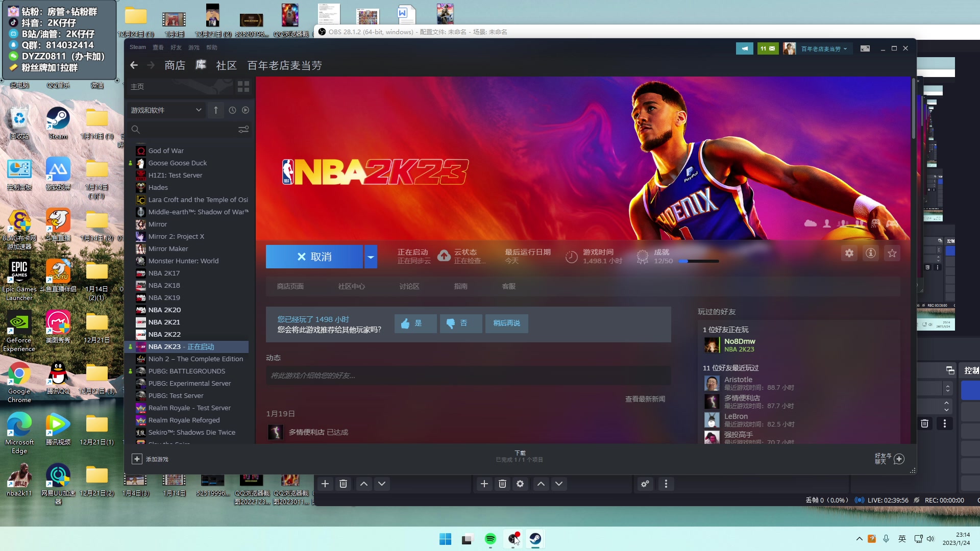Click the 查看最新新闻 link
The width and height of the screenshot is (980, 551).
point(645,399)
